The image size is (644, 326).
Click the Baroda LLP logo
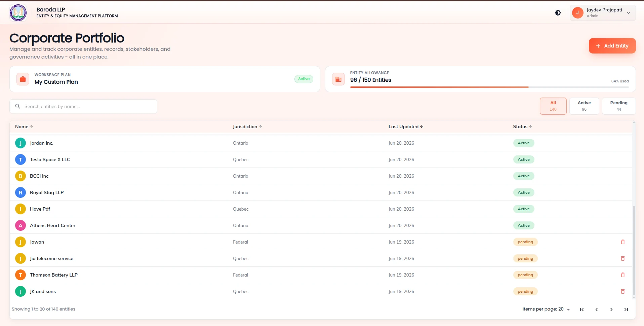click(18, 13)
